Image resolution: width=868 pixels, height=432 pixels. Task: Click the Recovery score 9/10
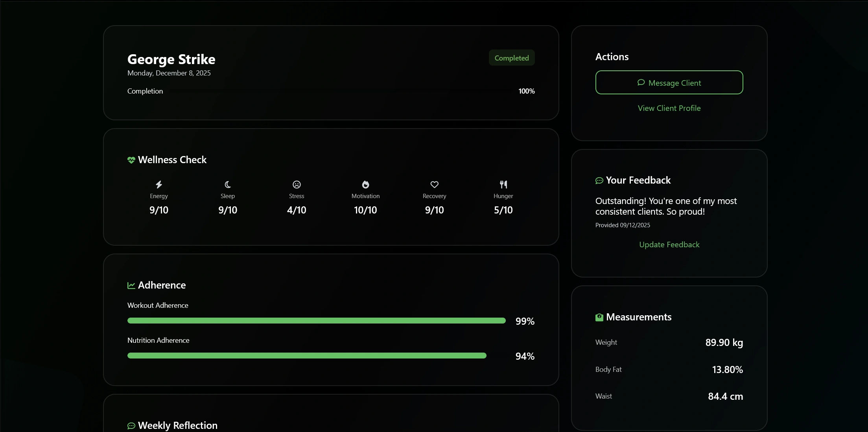click(434, 210)
